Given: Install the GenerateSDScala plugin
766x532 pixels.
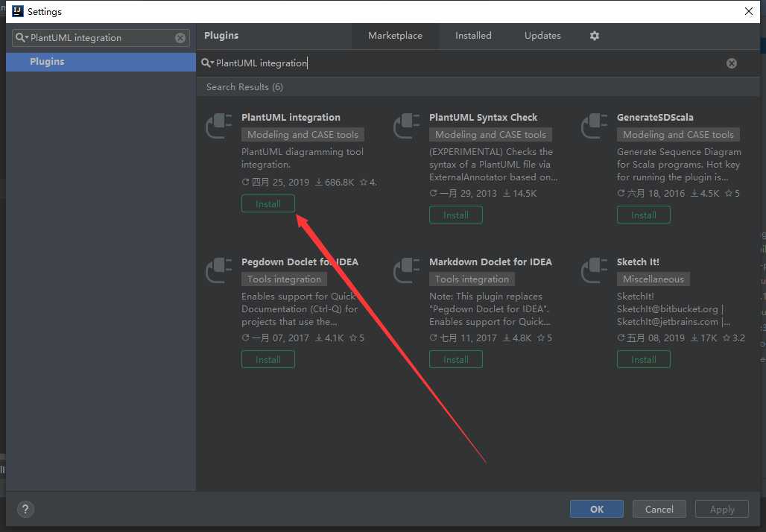Looking at the screenshot, I should [643, 215].
